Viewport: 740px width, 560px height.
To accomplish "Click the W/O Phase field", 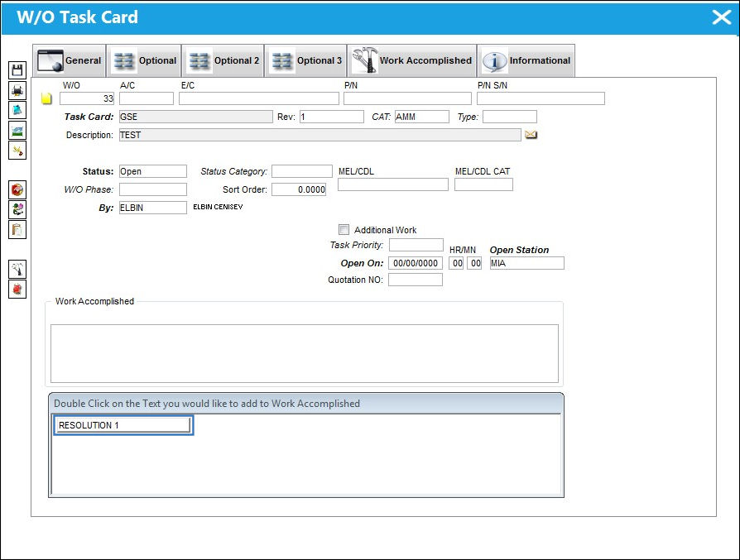I will pyautogui.click(x=153, y=189).
